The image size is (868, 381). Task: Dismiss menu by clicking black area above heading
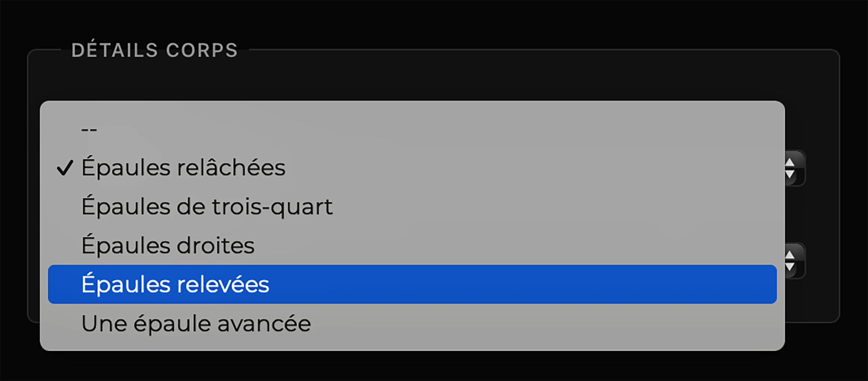click(x=434, y=20)
